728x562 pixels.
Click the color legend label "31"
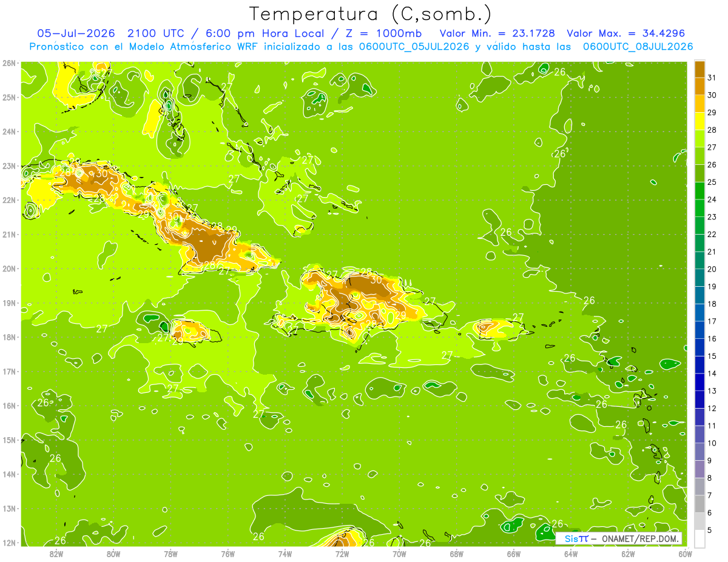pos(712,78)
